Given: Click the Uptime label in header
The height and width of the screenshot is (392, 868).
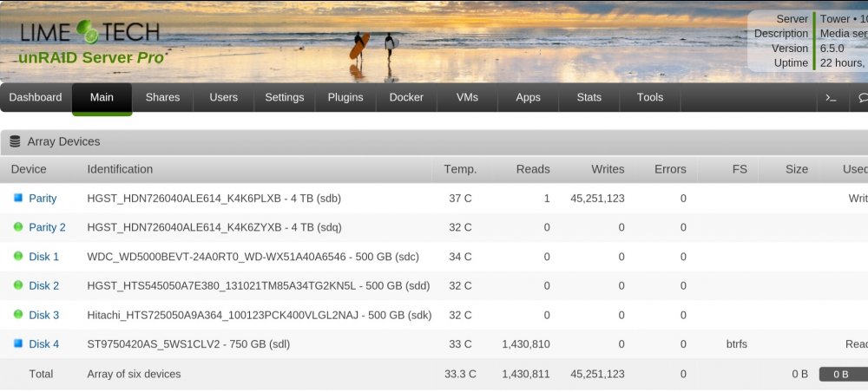Looking at the screenshot, I should 791,63.
